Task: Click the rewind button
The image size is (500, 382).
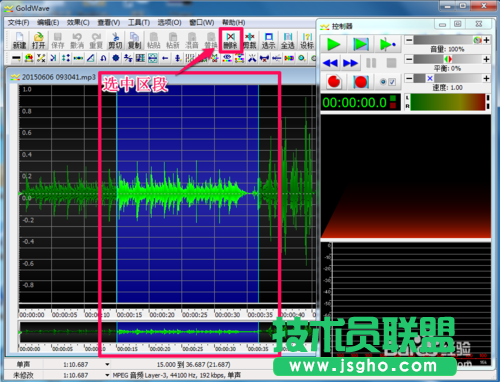Action: pyautogui.click(x=330, y=63)
